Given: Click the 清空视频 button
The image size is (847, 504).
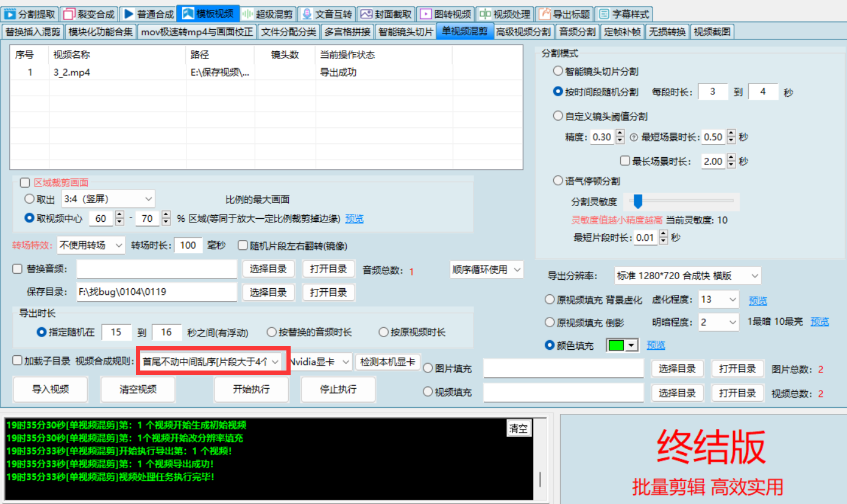Looking at the screenshot, I should click(x=138, y=389).
